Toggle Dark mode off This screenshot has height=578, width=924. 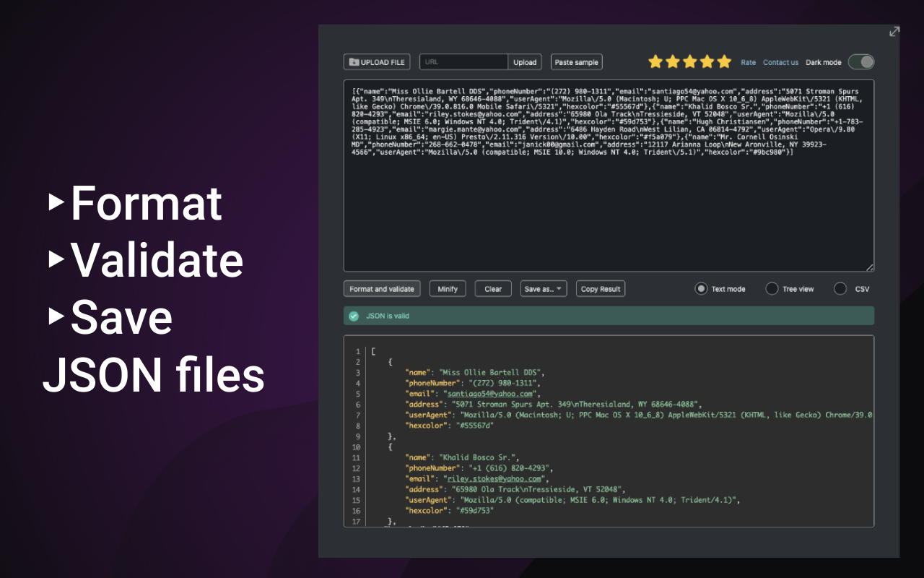tap(860, 62)
